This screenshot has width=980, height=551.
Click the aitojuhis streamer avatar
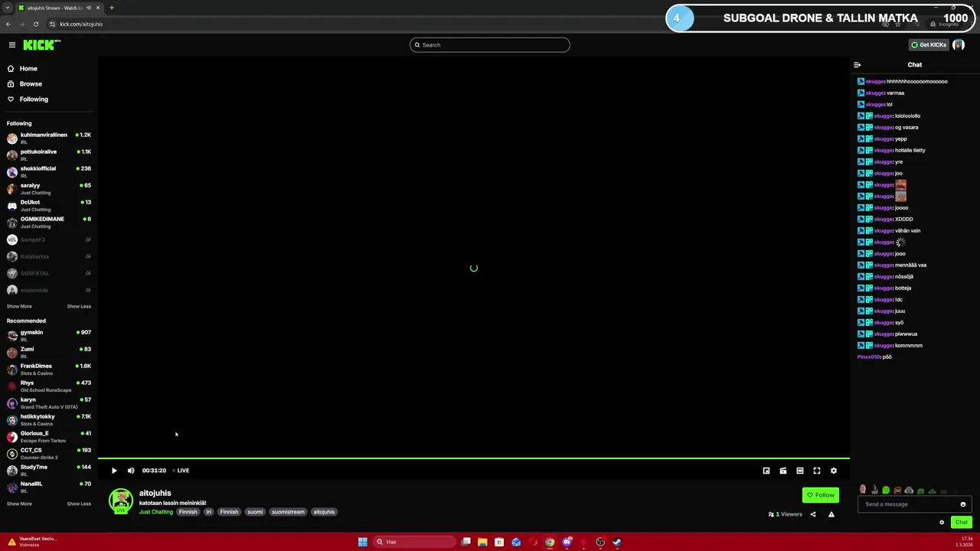(x=121, y=500)
